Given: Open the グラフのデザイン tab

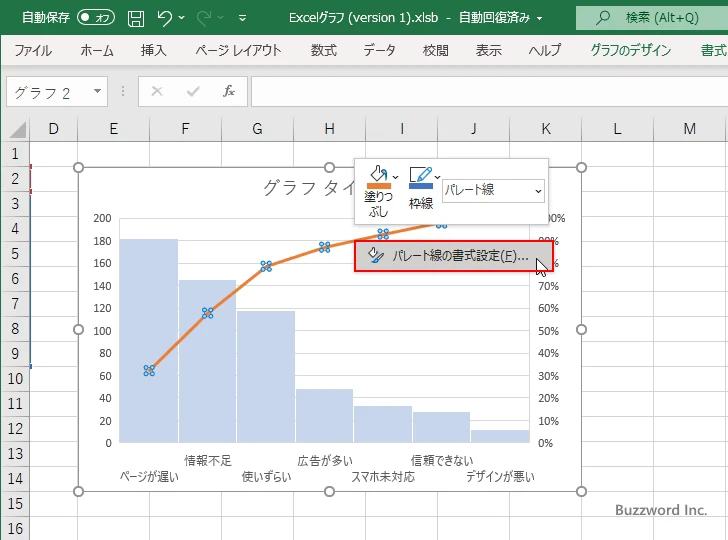Looking at the screenshot, I should coord(630,50).
